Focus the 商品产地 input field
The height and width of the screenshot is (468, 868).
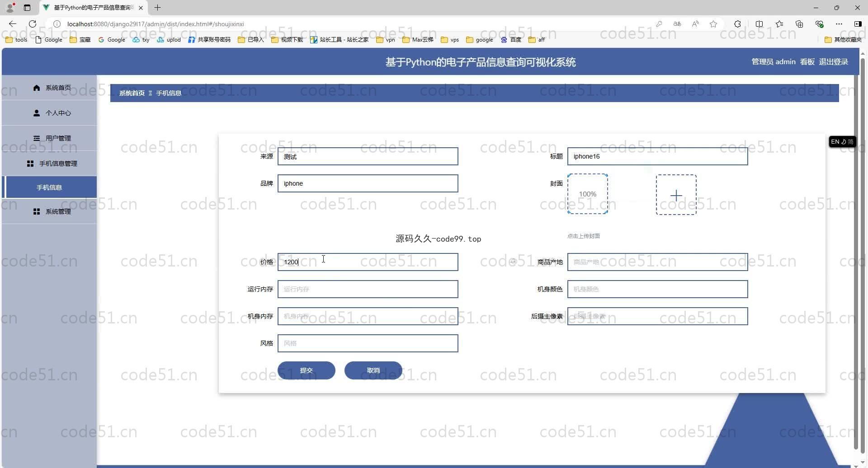coord(657,262)
